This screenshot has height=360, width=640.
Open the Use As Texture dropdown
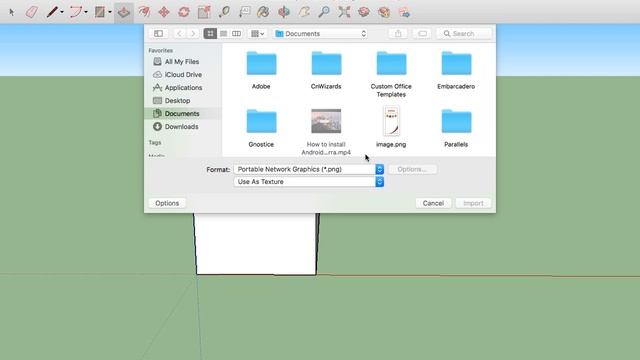point(309,182)
